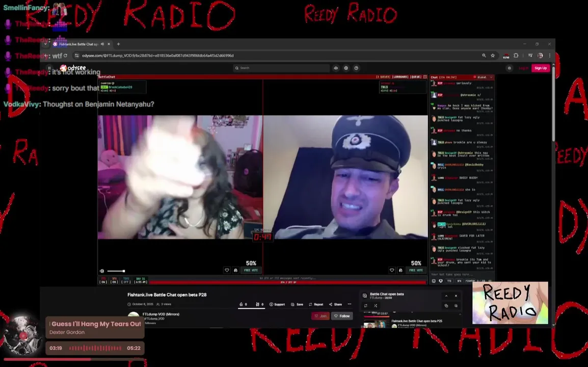Open FTLdump VOD (Mirrors) channel link
The height and width of the screenshot is (367, 588).
(161, 314)
